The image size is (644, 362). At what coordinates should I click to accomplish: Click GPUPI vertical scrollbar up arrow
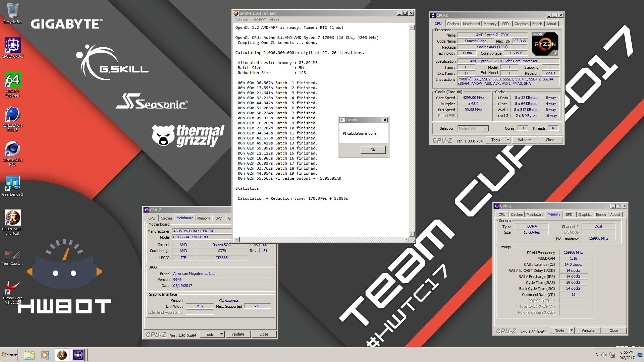pyautogui.click(x=412, y=28)
